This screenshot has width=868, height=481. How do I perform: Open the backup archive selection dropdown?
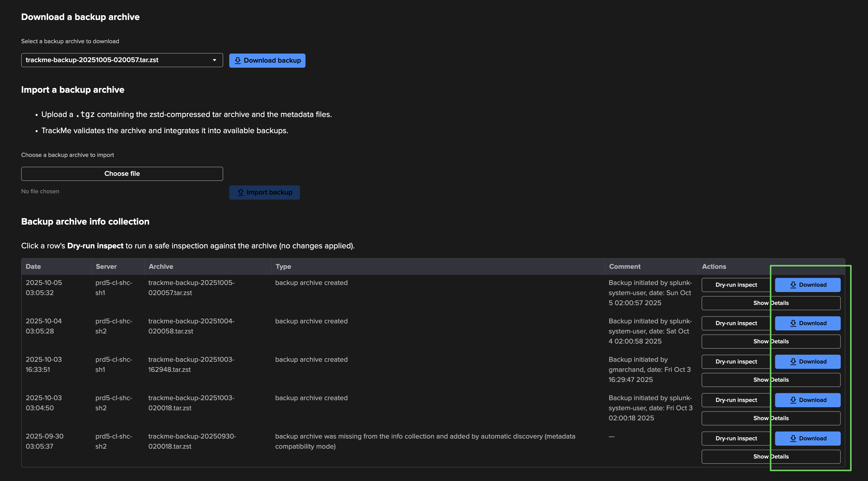(x=122, y=60)
